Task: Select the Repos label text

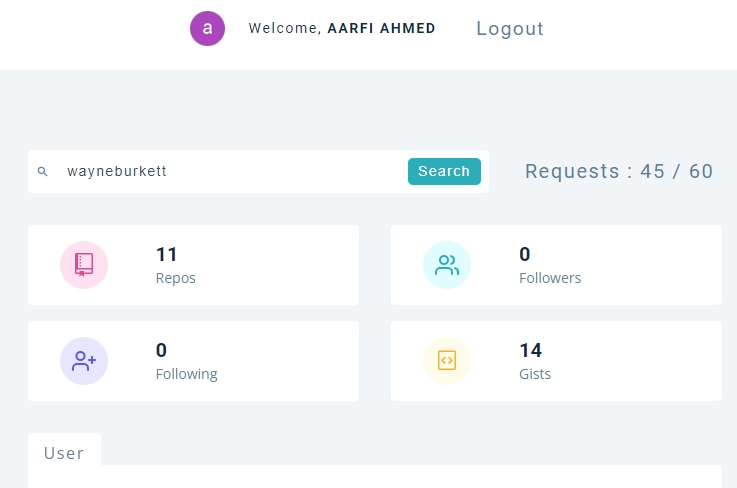Action: 176,278
